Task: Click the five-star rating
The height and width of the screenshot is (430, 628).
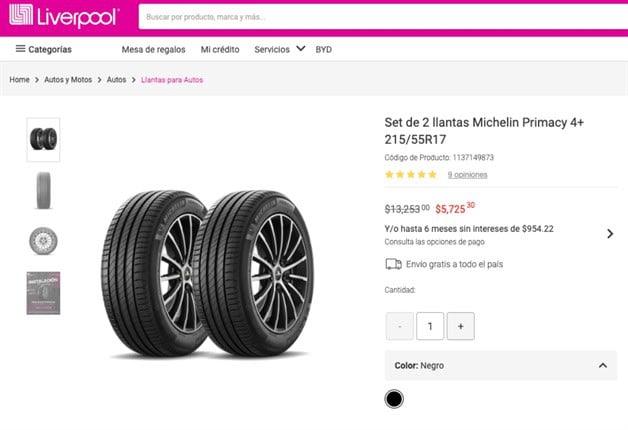Action: pos(411,175)
